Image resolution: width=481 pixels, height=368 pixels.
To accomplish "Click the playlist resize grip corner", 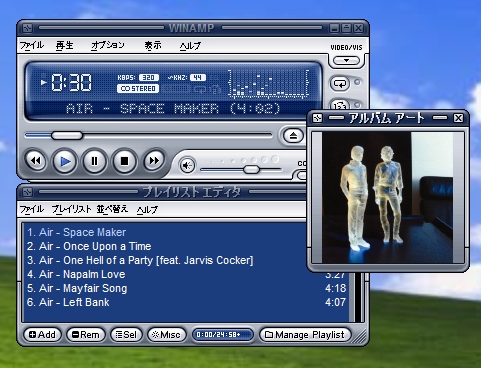I will tap(359, 336).
